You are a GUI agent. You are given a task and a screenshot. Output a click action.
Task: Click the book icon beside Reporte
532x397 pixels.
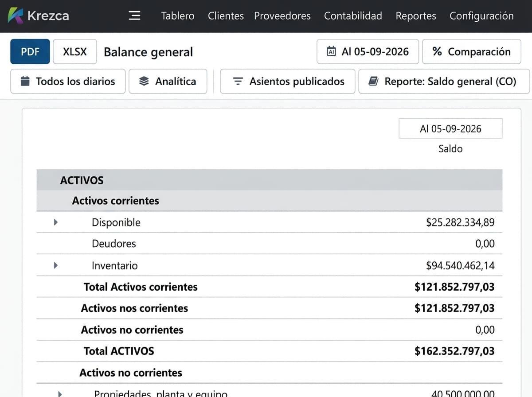click(373, 82)
